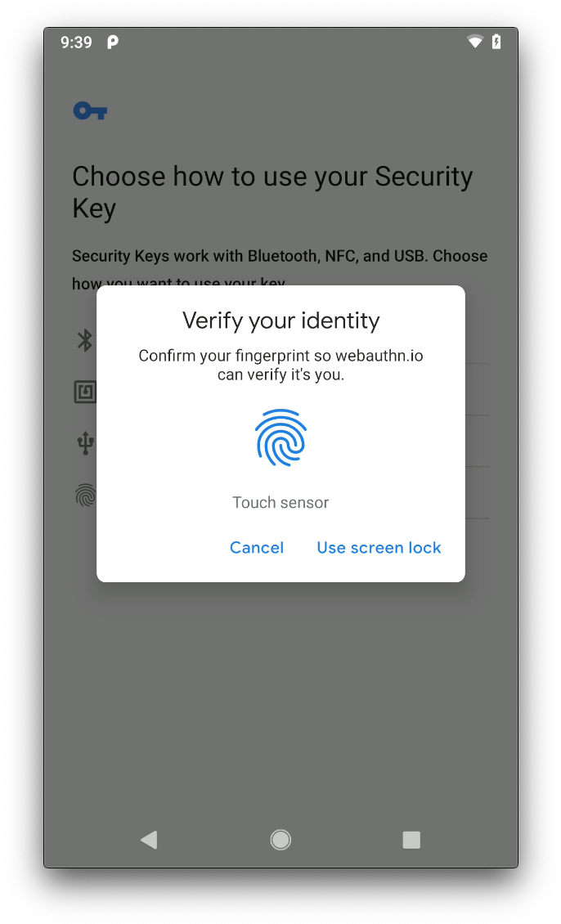Screen dimensions: 561x924
Task: Cancel the identity verification dialog
Action: coord(256,547)
